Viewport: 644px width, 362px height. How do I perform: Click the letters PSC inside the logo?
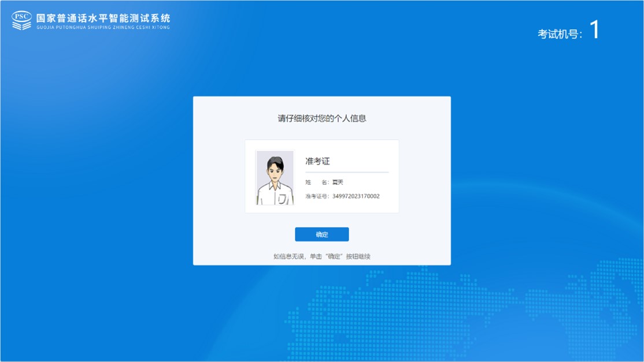pos(21,16)
